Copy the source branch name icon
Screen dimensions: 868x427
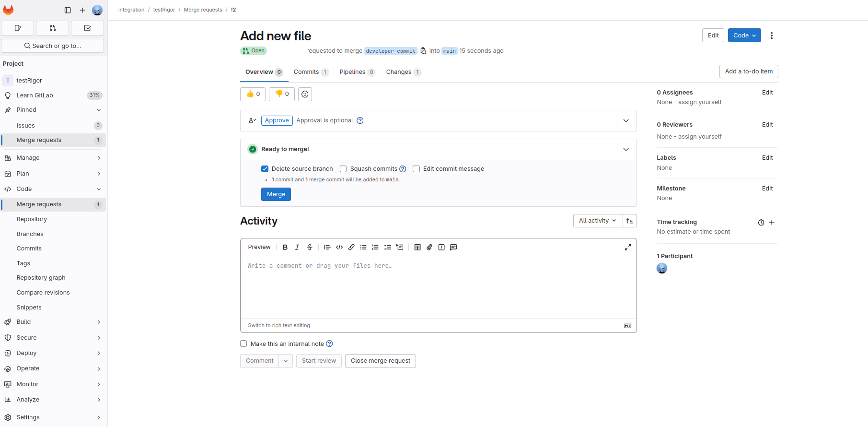(423, 51)
